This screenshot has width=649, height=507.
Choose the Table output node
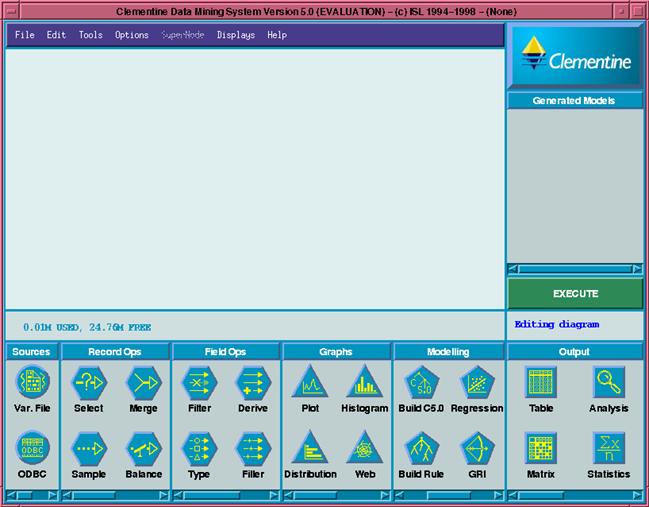coord(541,382)
